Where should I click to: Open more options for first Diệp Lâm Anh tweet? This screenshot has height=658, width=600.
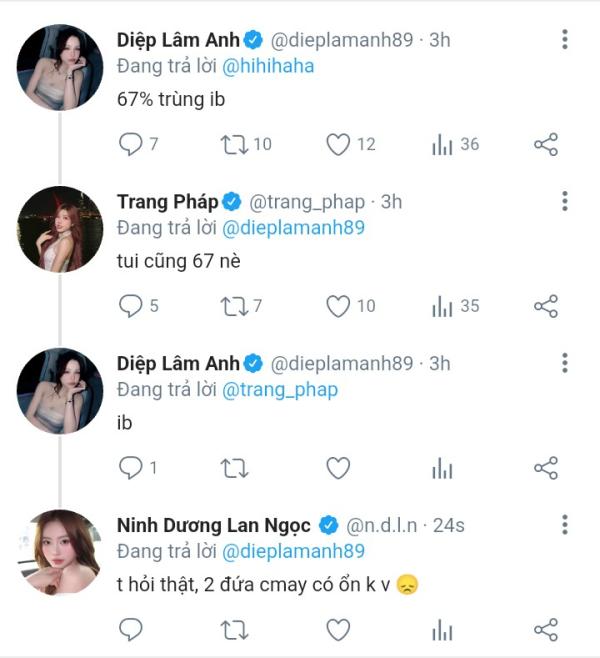(565, 39)
